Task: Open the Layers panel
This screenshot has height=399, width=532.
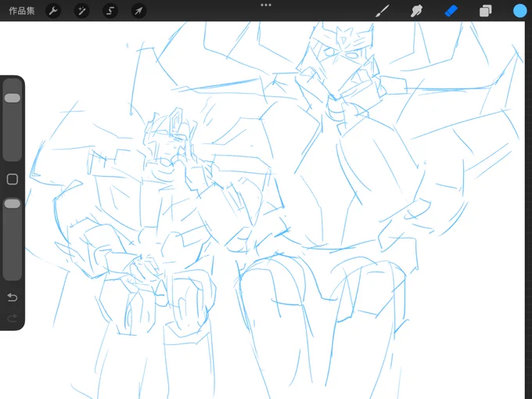Action: pos(486,11)
